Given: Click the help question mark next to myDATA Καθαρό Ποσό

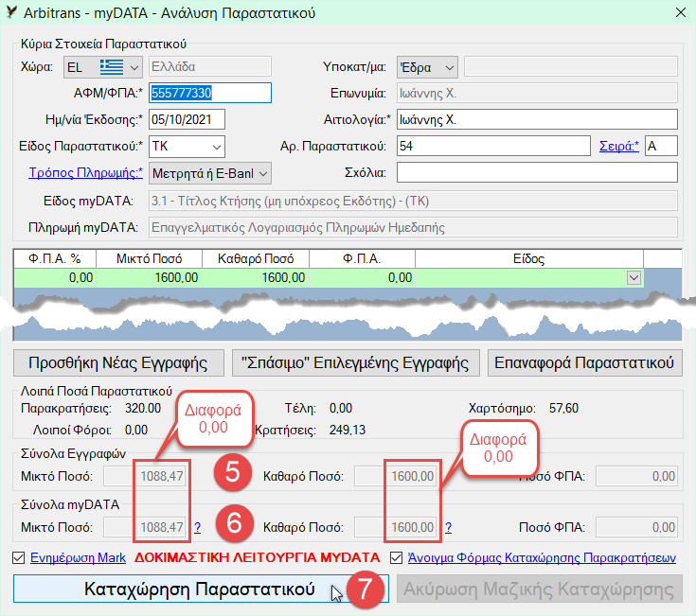Looking at the screenshot, I should tap(448, 527).
